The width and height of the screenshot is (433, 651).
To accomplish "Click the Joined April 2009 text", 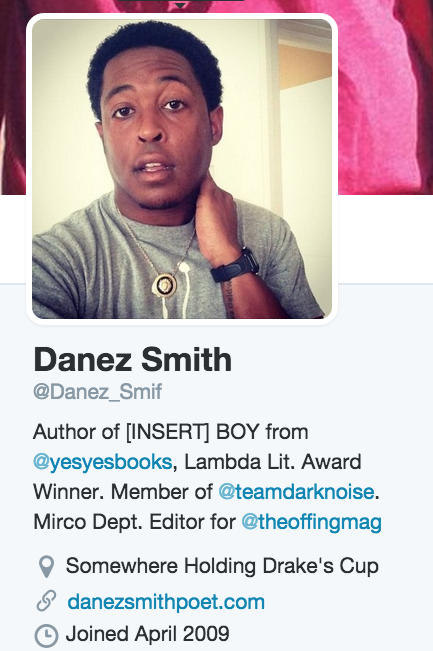I will coord(147,634).
